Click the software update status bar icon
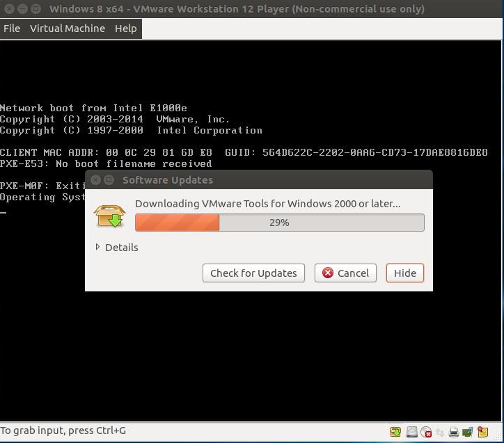The image size is (504, 443). coord(395,432)
